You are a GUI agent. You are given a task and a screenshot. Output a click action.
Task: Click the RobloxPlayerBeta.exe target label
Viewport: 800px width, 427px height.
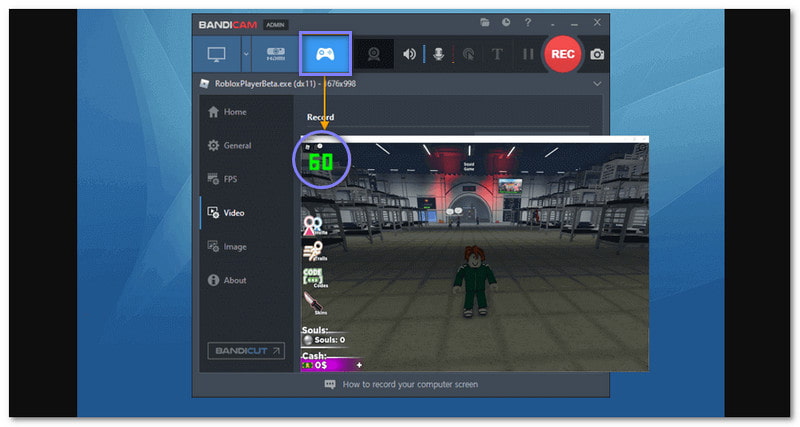pos(285,84)
